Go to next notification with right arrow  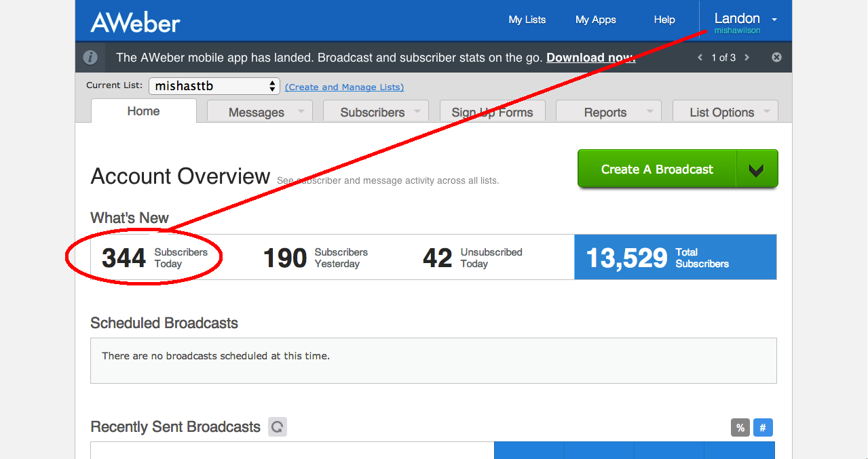(747, 58)
